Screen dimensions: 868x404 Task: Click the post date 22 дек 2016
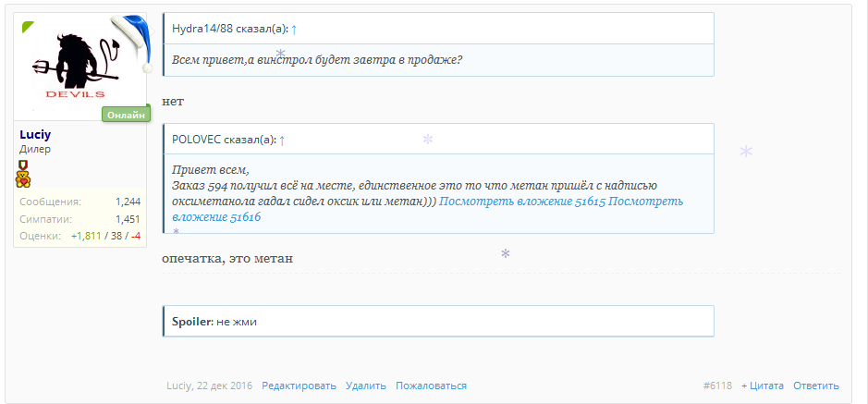click(x=224, y=386)
